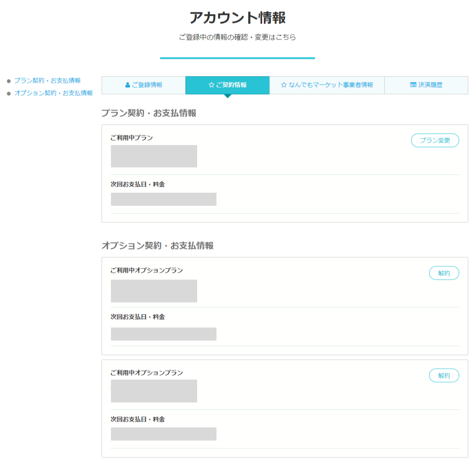Click the subtitle ご登録中の情報の確認・変更はこちら
Screen dimensions: 476x467
click(238, 37)
